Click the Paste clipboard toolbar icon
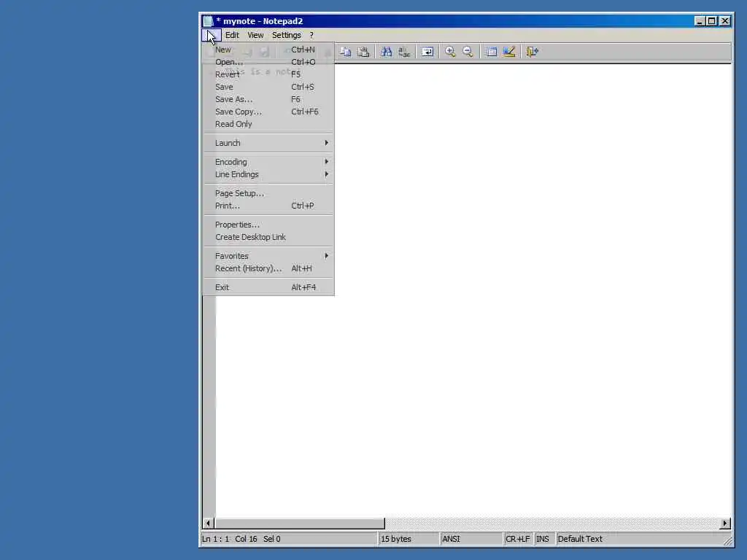 tap(363, 52)
